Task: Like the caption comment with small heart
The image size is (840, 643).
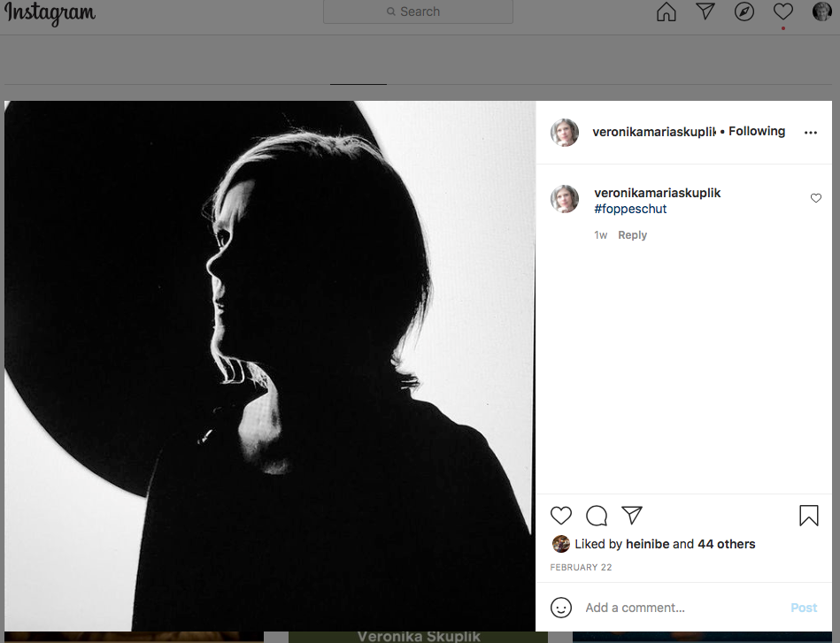Action: [x=815, y=198]
